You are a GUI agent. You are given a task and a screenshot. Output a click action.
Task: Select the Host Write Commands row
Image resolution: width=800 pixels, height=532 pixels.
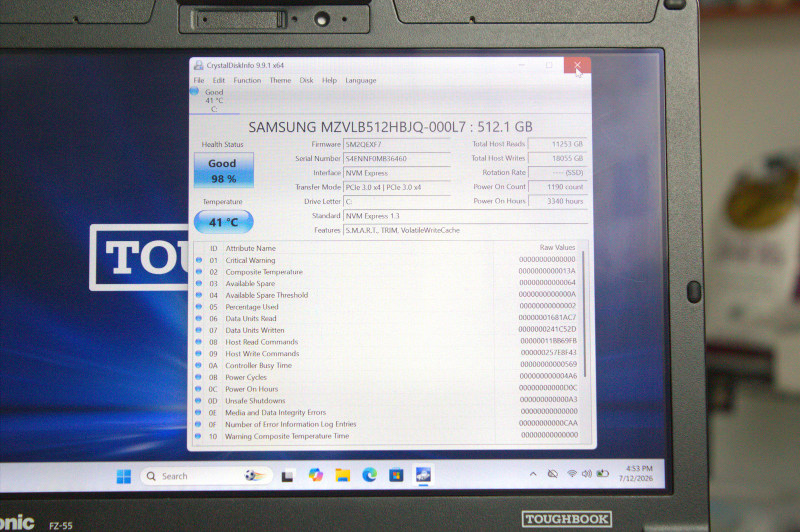[387, 354]
